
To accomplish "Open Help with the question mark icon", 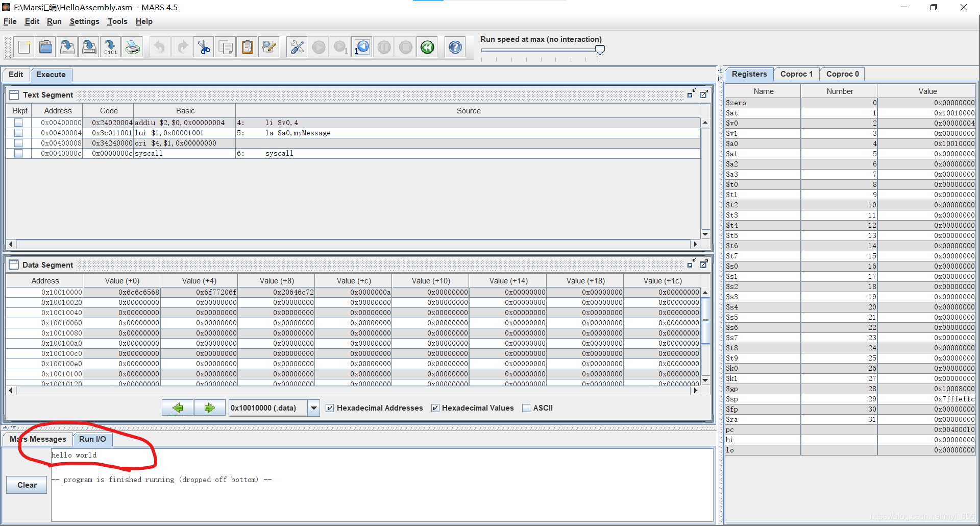I will pos(455,47).
